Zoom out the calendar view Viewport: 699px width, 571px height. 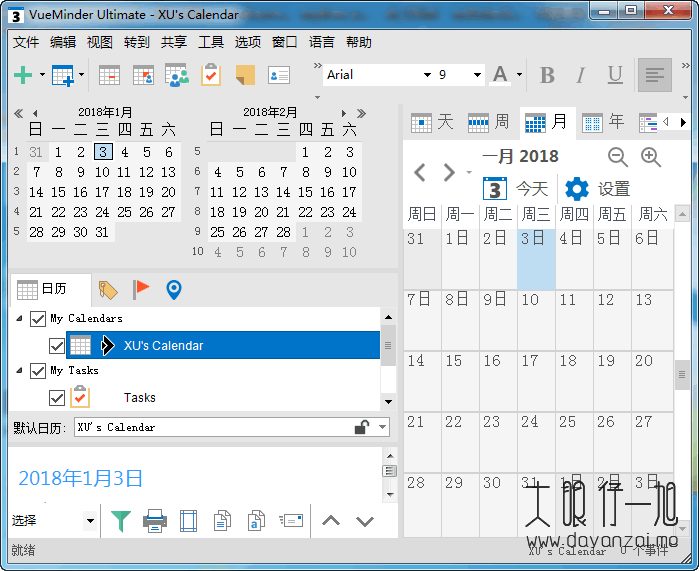pyautogui.click(x=617, y=157)
